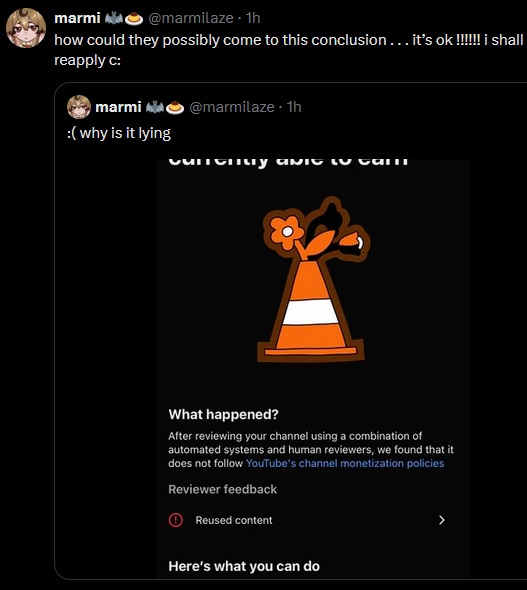The image size is (527, 590).
Task: Open the Reused content feedback row
Action: pyautogui.click(x=307, y=520)
